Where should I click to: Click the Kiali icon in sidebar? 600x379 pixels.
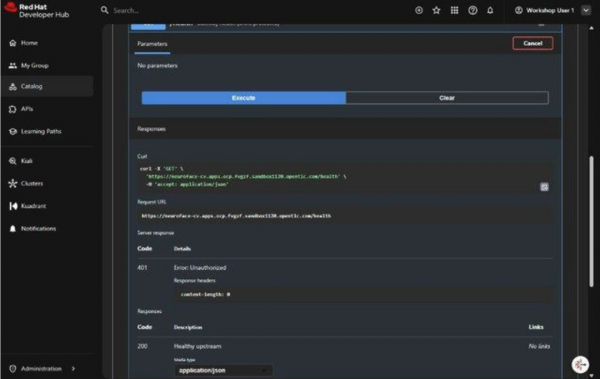point(13,161)
